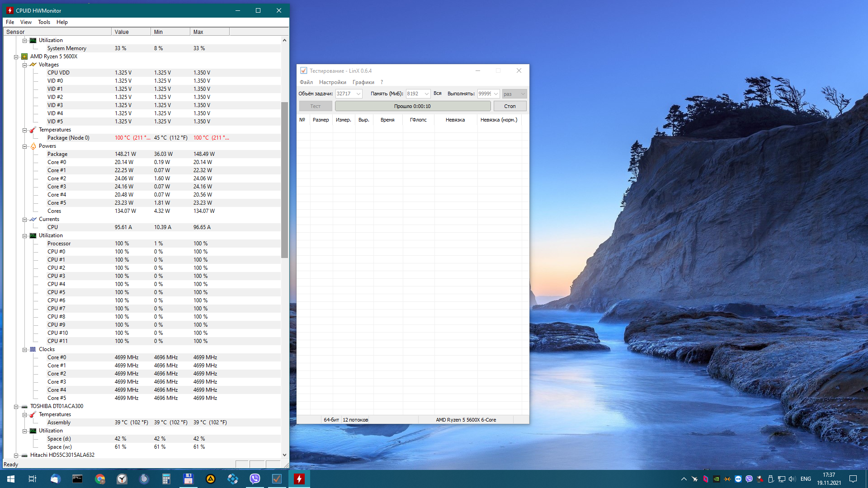Click the Max column header
The height and width of the screenshot is (488, 868).
209,32
